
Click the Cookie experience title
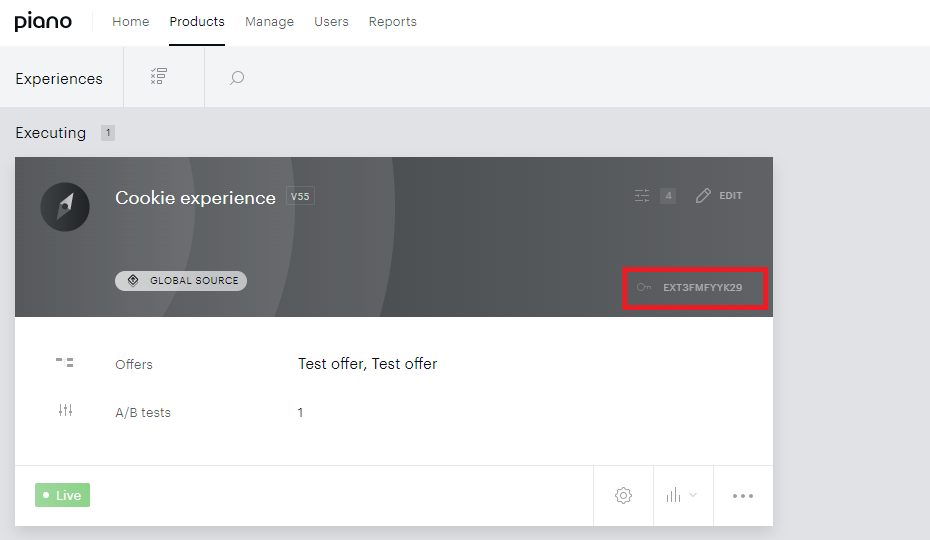[x=195, y=198]
